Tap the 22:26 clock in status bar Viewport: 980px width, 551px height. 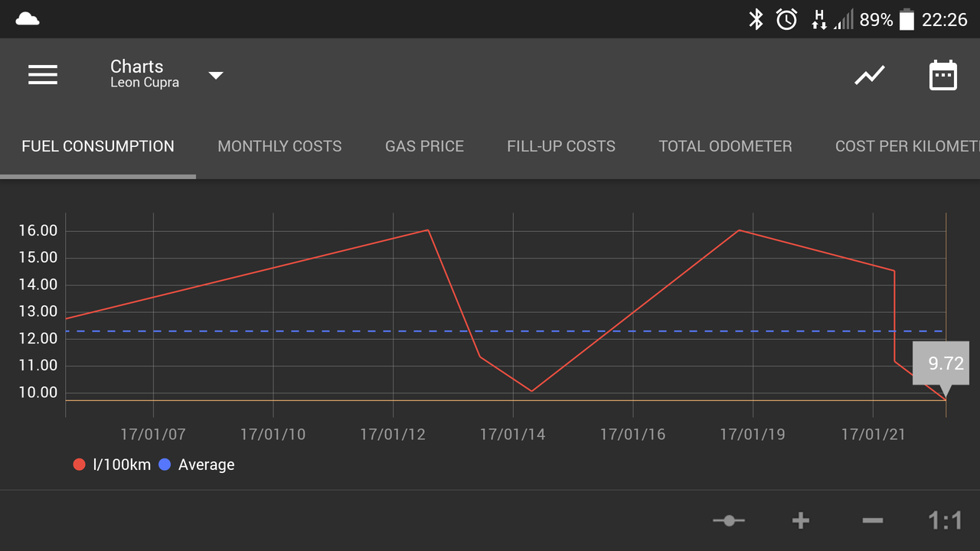945,20
